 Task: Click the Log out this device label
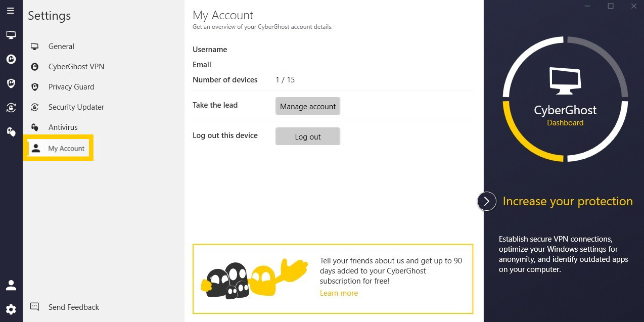click(x=225, y=135)
